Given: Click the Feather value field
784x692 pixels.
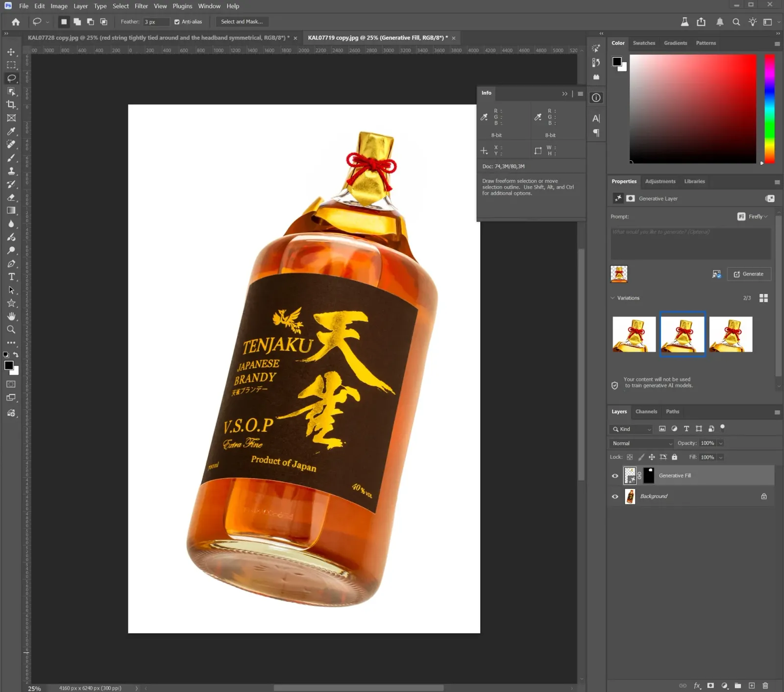Looking at the screenshot, I should (156, 22).
